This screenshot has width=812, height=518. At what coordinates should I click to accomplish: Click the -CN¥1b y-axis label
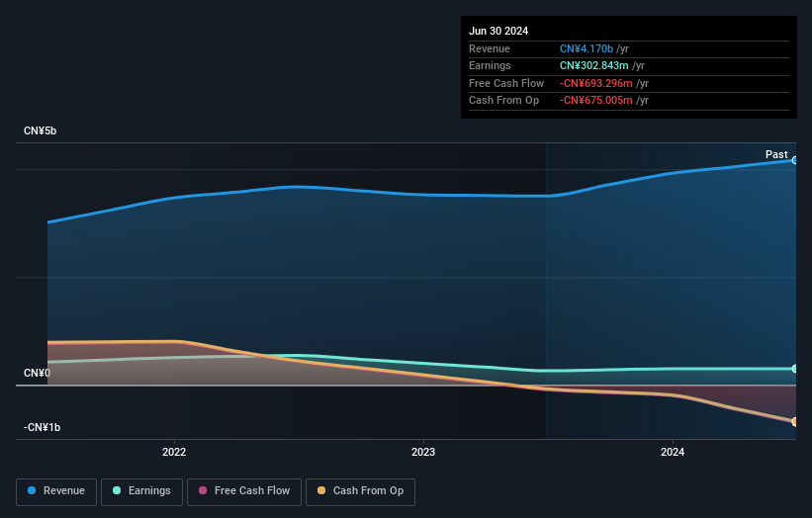click(42, 427)
